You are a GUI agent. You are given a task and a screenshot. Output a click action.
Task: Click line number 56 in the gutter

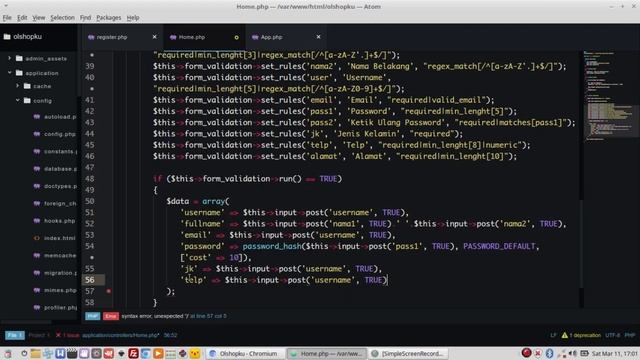pos(90,280)
